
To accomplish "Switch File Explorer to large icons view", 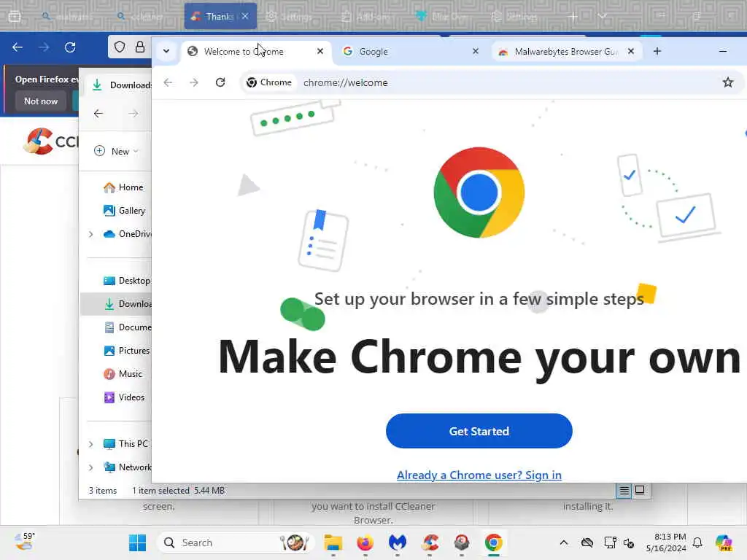I will 640,491.
